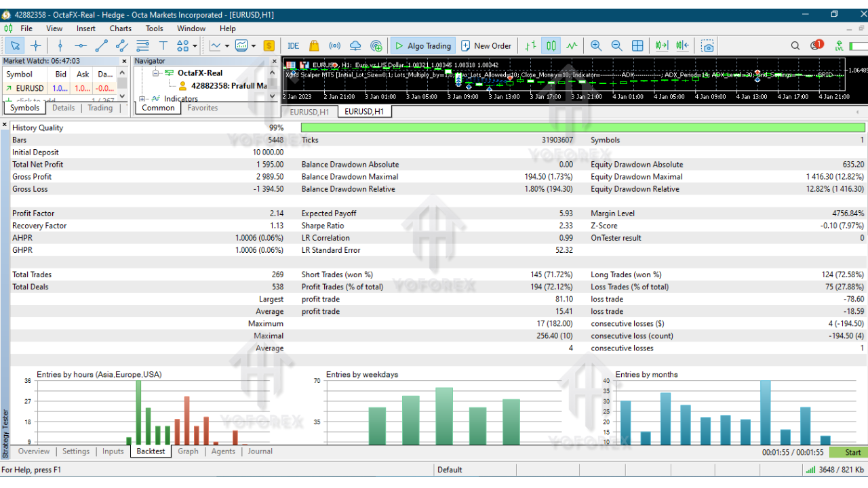Viewport: 868px width, 488px height.
Task: Open the Charts menu
Action: click(120, 28)
